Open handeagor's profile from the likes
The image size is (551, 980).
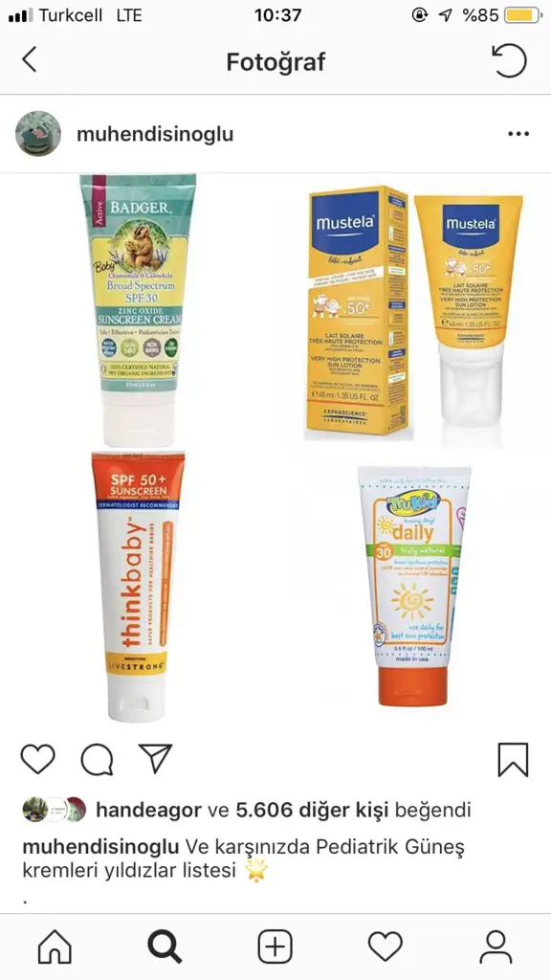pos(148,810)
